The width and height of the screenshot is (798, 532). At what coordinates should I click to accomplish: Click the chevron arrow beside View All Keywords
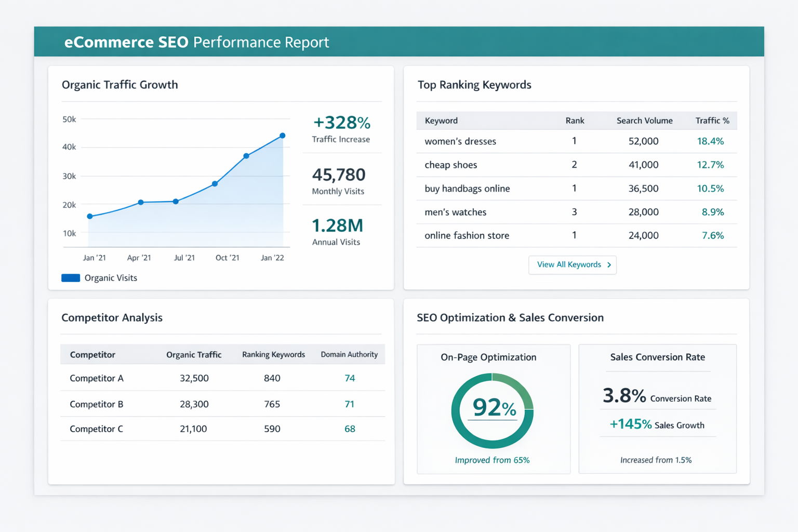tap(609, 265)
